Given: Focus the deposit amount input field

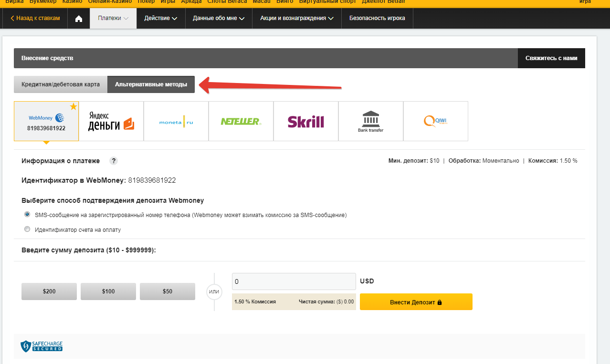Looking at the screenshot, I should pos(294,281).
